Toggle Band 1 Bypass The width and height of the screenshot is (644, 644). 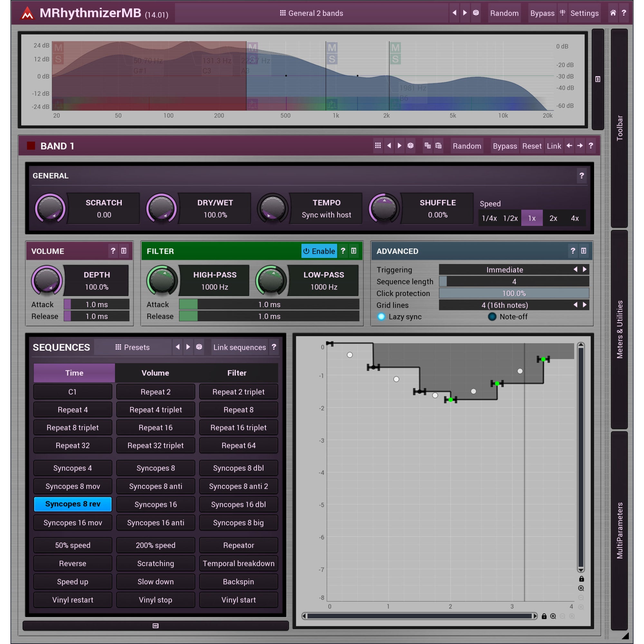coord(505,146)
